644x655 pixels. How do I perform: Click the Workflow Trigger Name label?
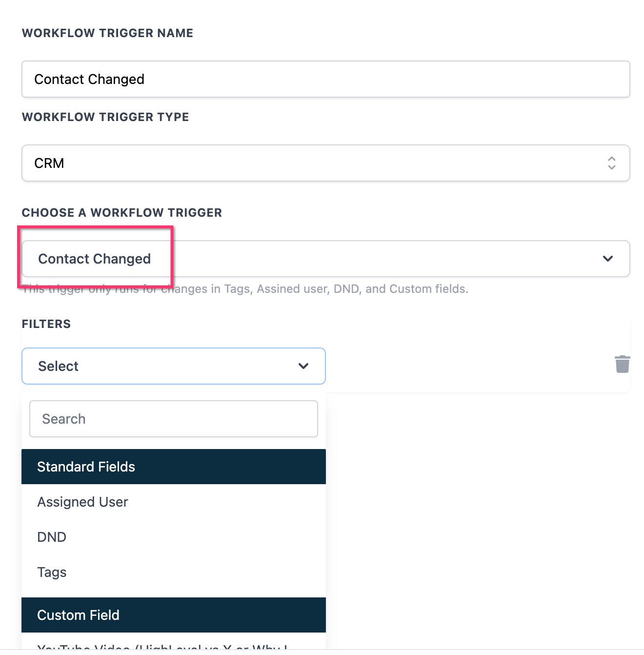(x=107, y=33)
